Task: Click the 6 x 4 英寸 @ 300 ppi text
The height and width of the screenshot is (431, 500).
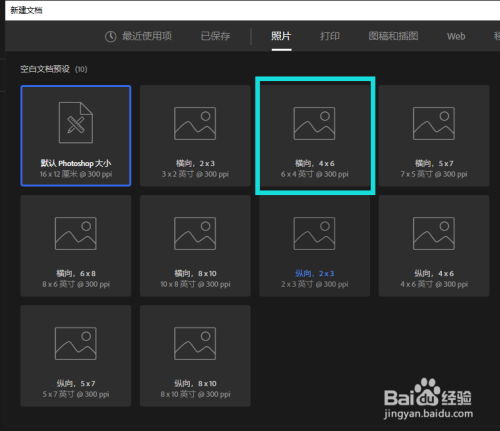Action: (314, 174)
